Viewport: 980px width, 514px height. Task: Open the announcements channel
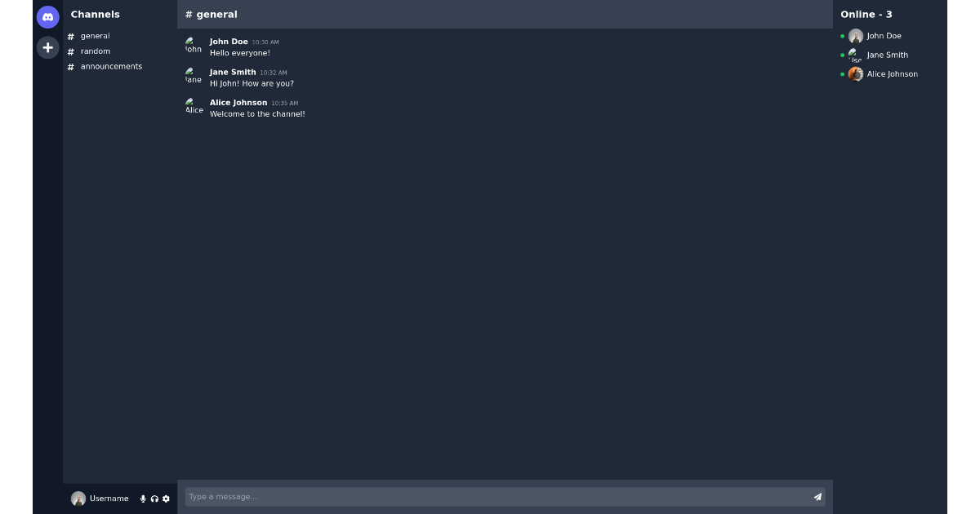coord(111,66)
